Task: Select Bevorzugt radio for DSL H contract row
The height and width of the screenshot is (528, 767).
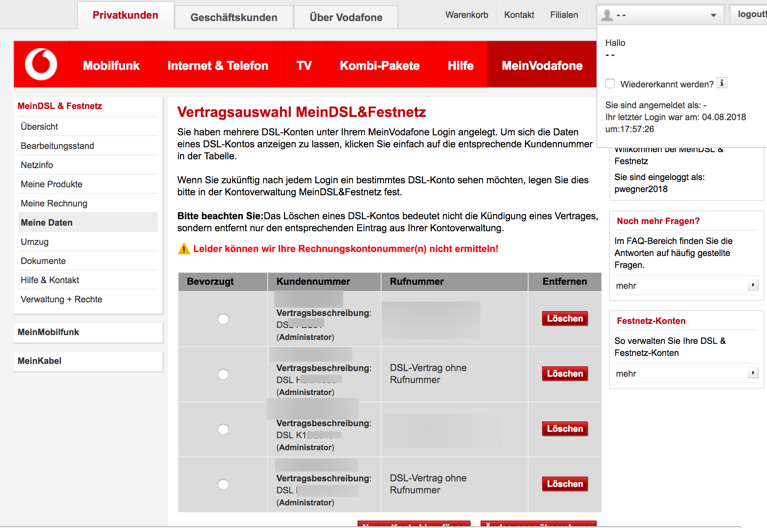Action: (x=223, y=374)
